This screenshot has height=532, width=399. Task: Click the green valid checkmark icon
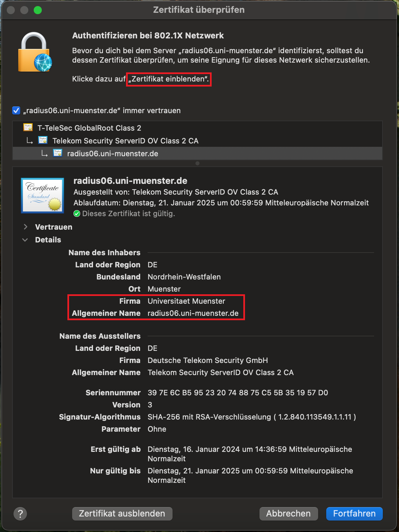pos(77,214)
